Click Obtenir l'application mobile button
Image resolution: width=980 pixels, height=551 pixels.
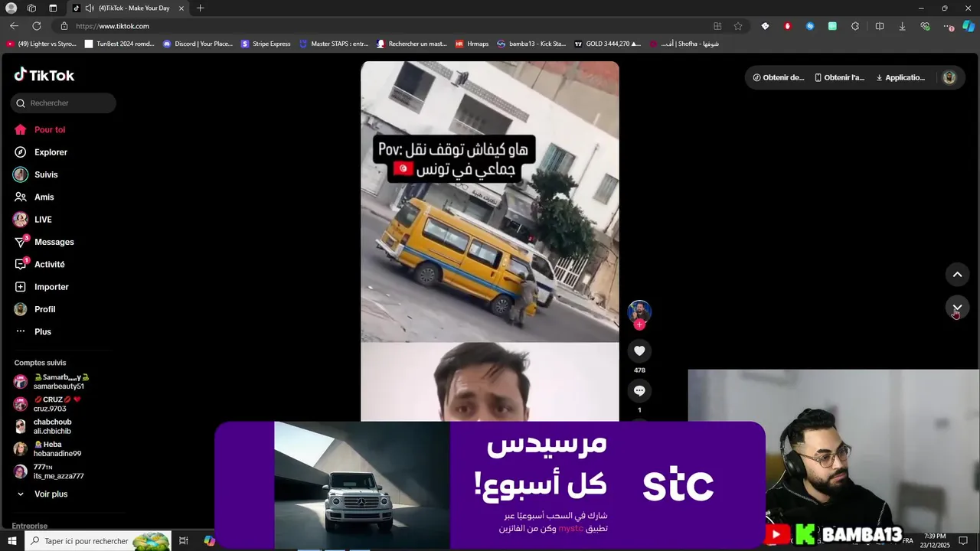(x=840, y=77)
